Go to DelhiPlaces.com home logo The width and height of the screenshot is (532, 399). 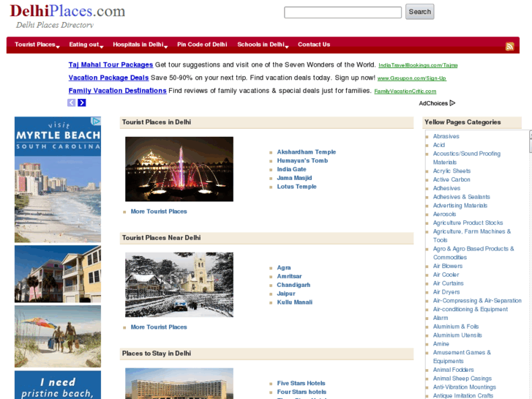point(67,11)
